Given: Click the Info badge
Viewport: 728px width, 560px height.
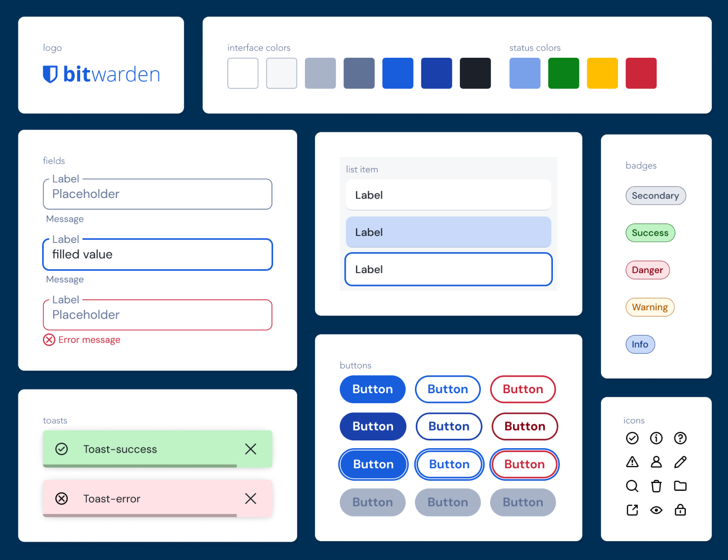Looking at the screenshot, I should coord(640,344).
